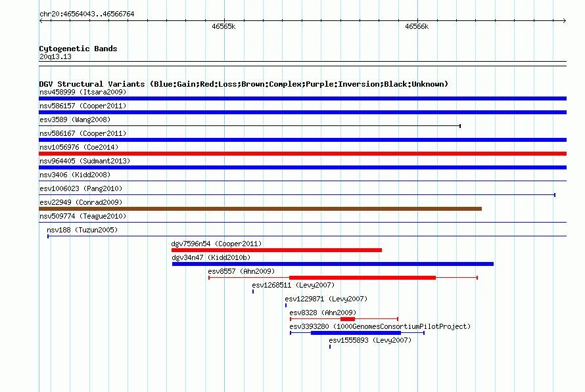The image size is (585, 392).
Task: Click the nsv458999 (Itsara2009) variant label
Action: point(83,92)
